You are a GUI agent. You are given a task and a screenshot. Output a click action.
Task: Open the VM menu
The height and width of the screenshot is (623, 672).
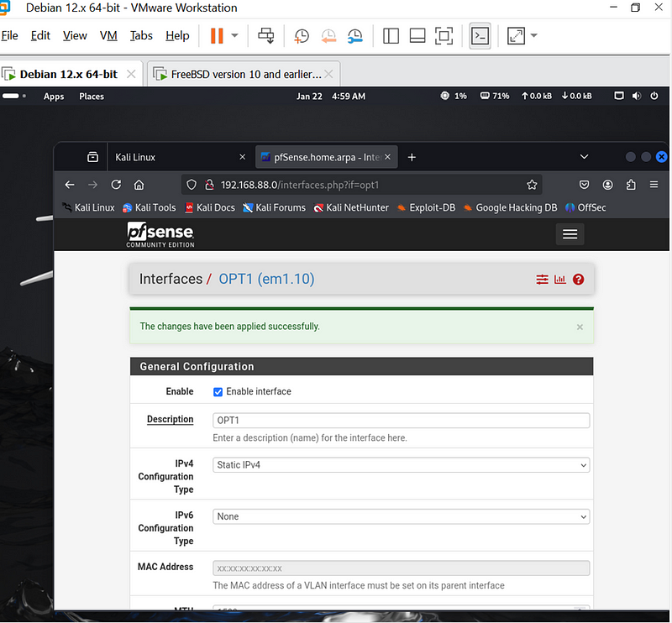[x=108, y=35]
